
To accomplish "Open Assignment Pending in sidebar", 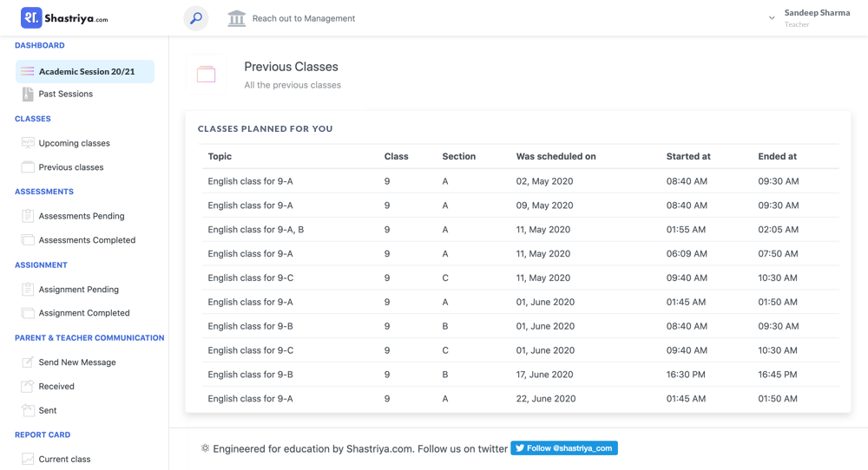I will click(x=78, y=290).
